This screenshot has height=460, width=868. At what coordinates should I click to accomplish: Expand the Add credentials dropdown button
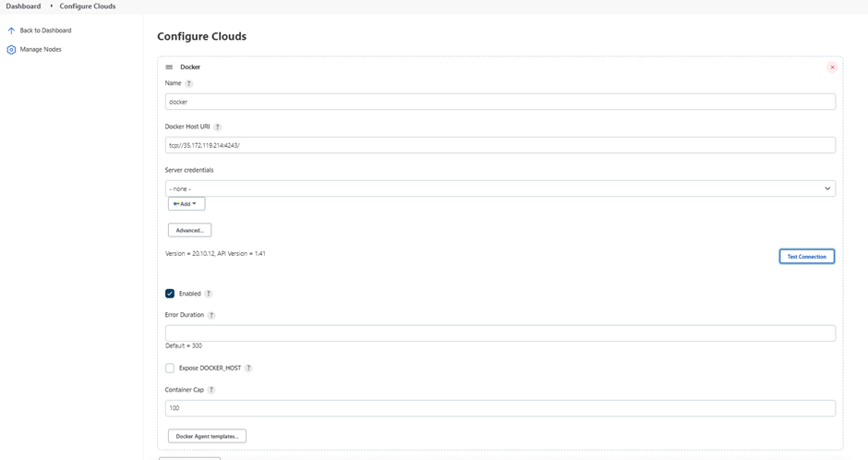(187, 204)
